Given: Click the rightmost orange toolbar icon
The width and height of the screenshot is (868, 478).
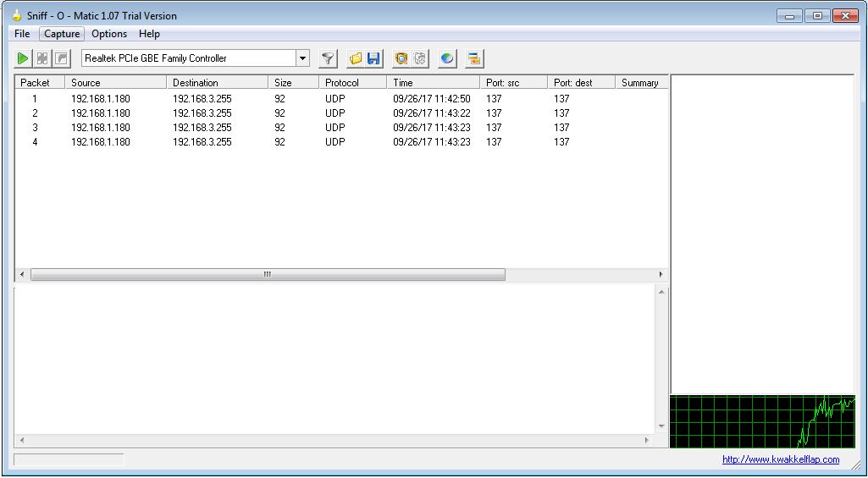Looking at the screenshot, I should [x=474, y=58].
